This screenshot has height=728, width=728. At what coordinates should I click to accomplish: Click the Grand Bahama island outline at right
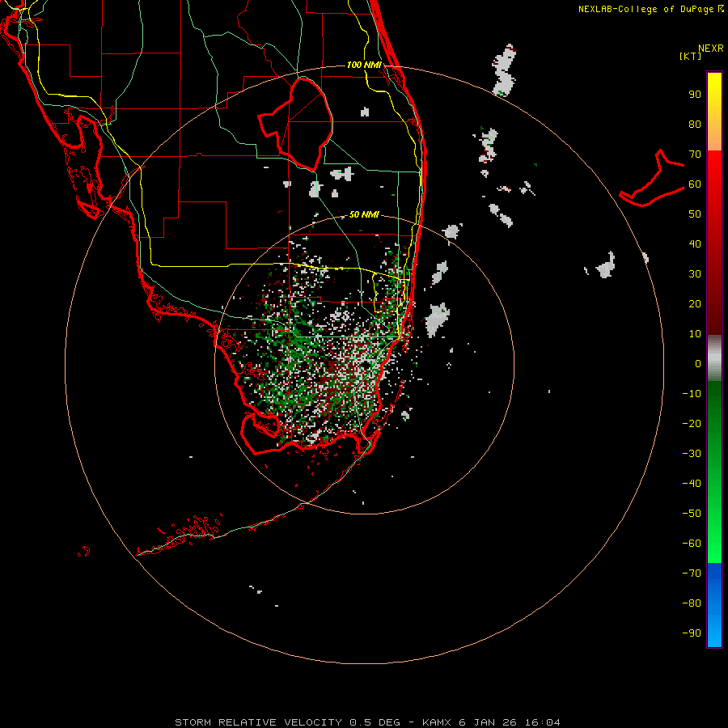coord(651,178)
